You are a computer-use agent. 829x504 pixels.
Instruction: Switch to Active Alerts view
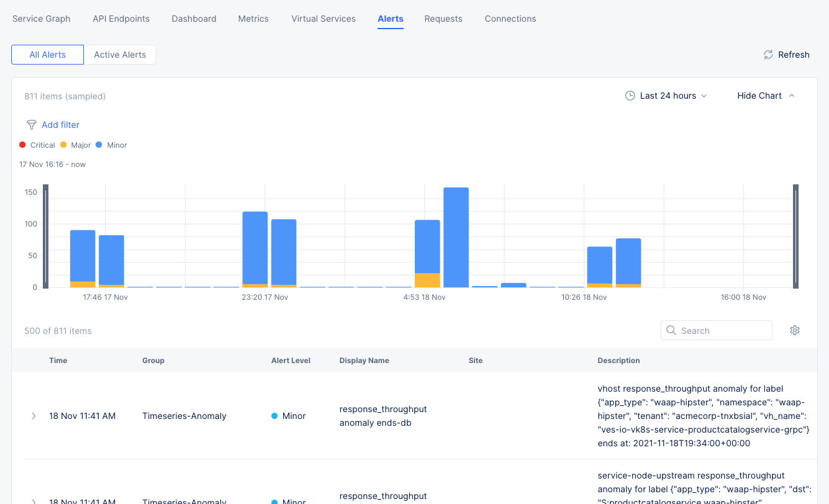pos(120,55)
